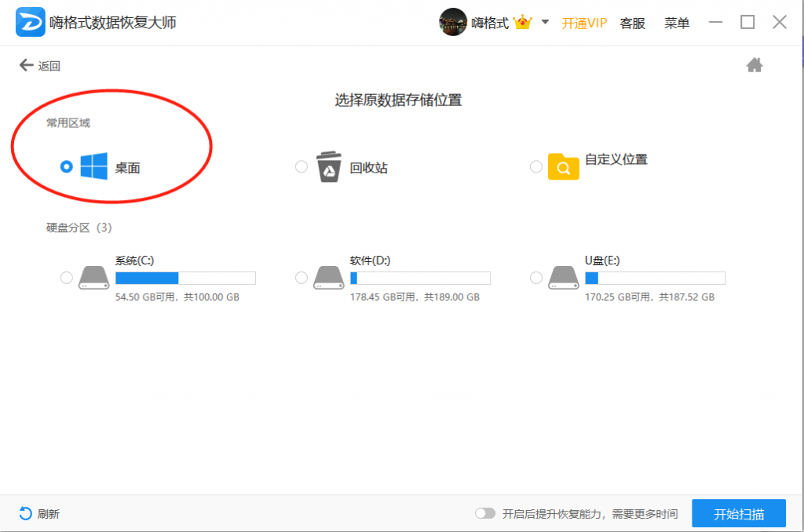Click the 系统(C:) usage bar
804x532 pixels.
click(x=185, y=279)
